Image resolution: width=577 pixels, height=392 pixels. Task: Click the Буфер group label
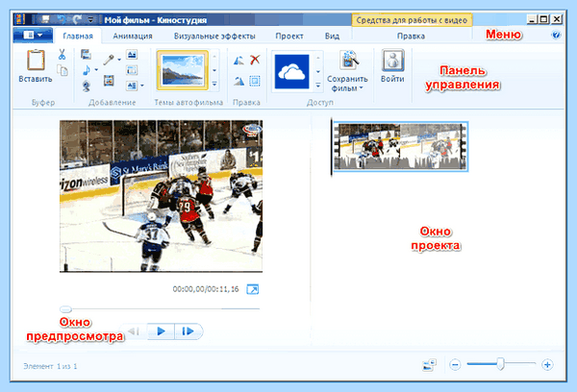pyautogui.click(x=43, y=103)
